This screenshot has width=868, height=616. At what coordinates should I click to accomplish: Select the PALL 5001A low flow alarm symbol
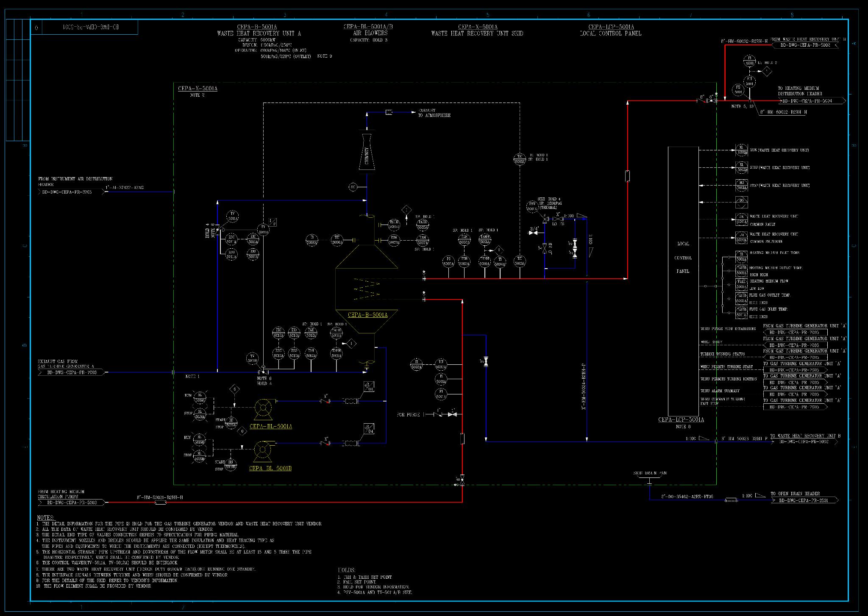click(741, 284)
